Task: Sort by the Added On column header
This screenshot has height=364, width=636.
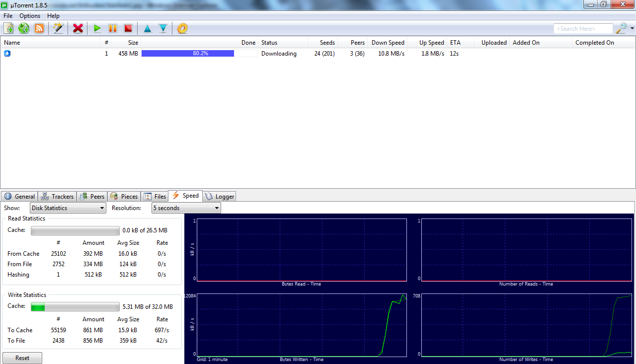Action: click(541, 43)
